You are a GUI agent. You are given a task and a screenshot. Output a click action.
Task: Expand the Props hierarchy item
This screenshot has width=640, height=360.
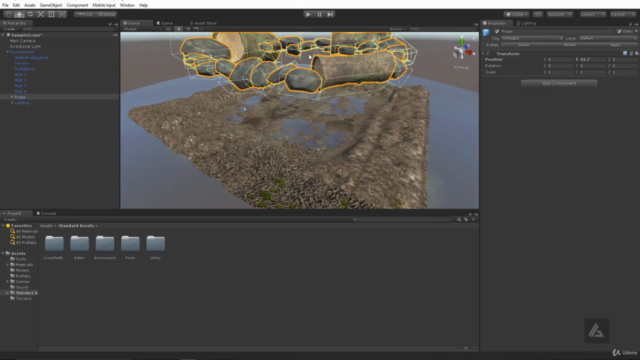pyautogui.click(x=12, y=97)
